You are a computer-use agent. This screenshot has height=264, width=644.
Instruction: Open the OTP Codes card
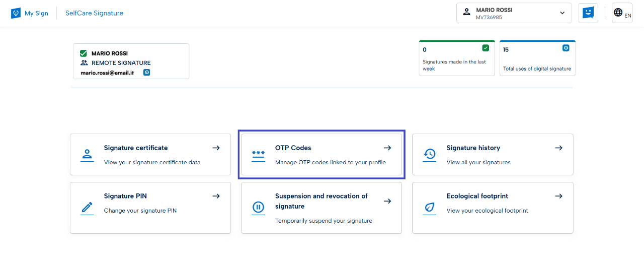tap(321, 155)
